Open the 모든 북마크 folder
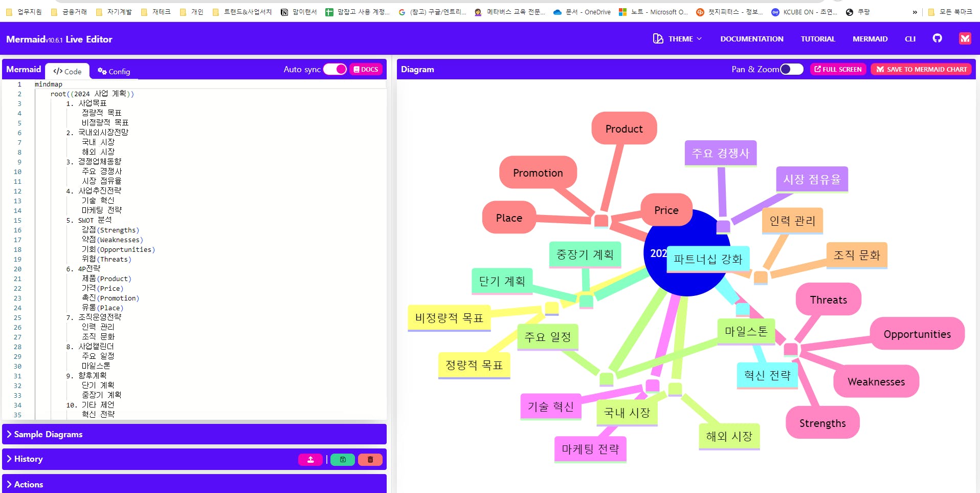 click(x=950, y=12)
